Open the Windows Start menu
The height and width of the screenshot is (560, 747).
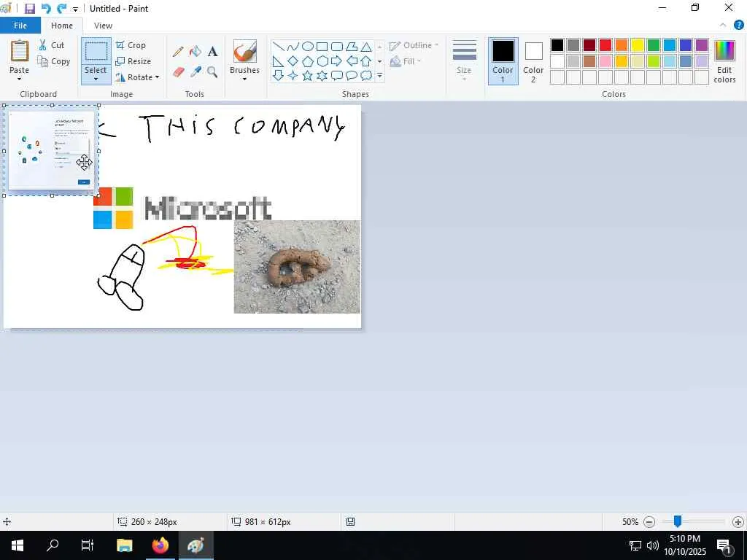(x=18, y=545)
